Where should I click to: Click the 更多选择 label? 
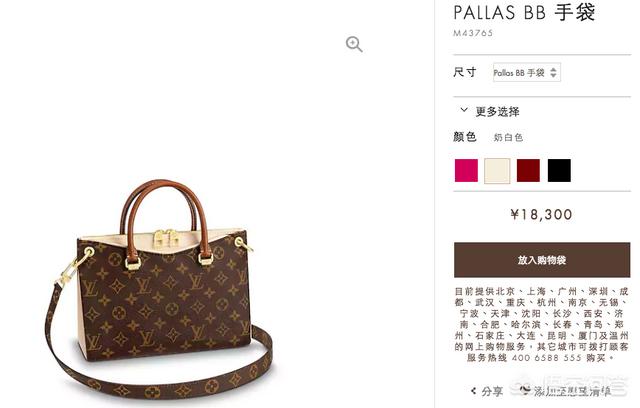click(497, 111)
